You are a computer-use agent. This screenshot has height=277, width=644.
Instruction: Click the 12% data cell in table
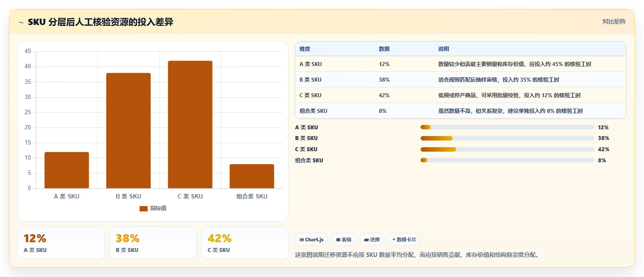pos(384,64)
